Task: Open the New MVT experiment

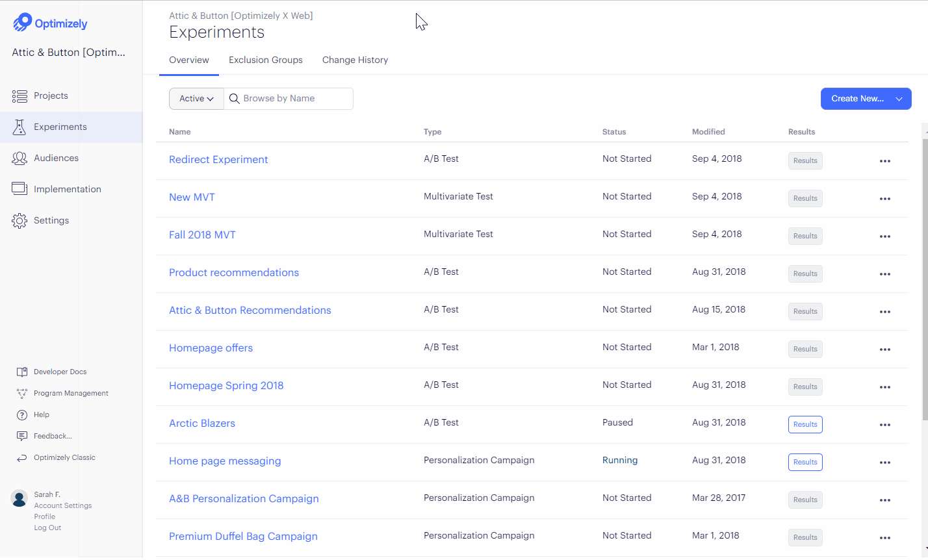Action: pos(192,197)
